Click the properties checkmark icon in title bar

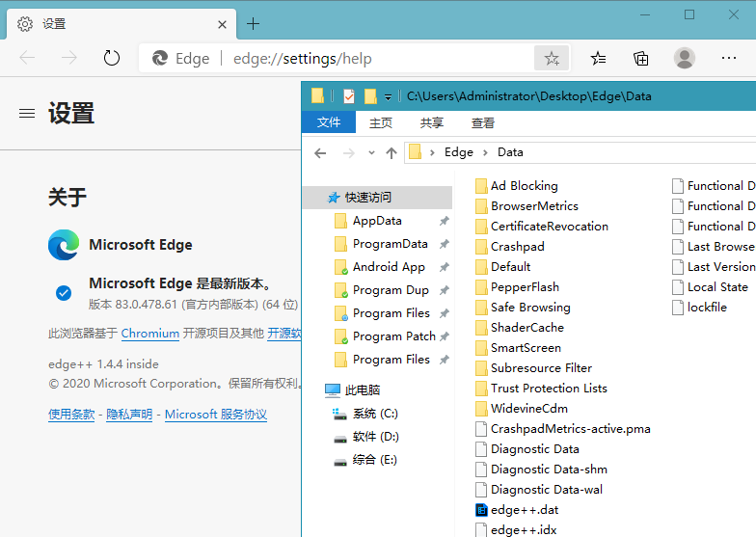click(349, 96)
